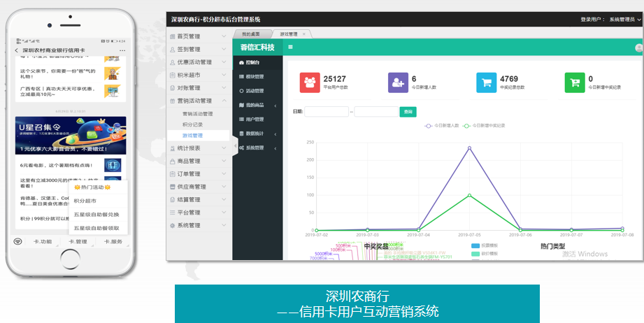Click the blue shopping cart winning records icon
The width and height of the screenshot is (644, 323).
[487, 82]
